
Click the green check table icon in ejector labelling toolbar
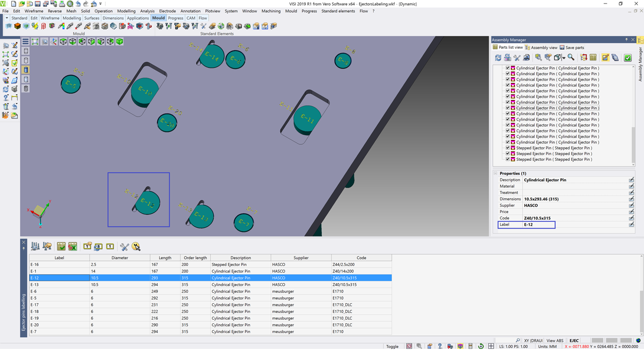[61, 246]
